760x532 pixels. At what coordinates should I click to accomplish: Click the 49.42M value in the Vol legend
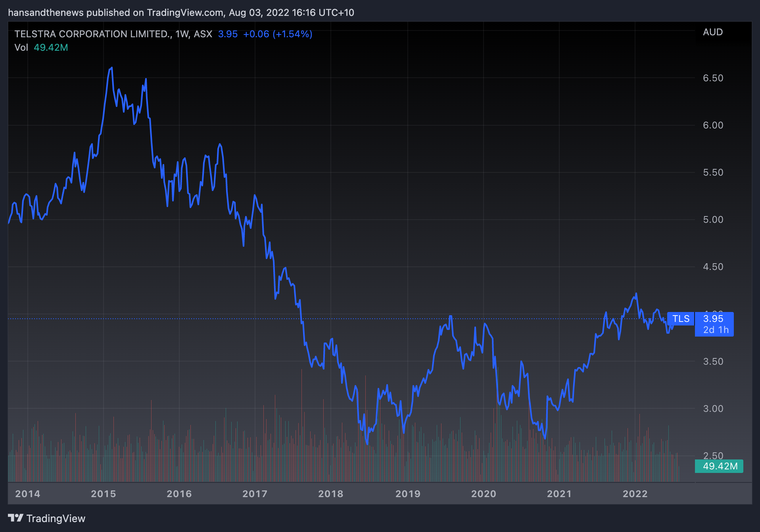[x=51, y=48]
